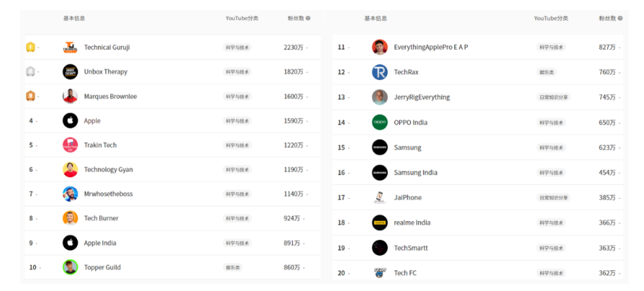Click 1820万 follower count
Image resolution: width=644 pixels, height=291 pixels.
(x=294, y=71)
